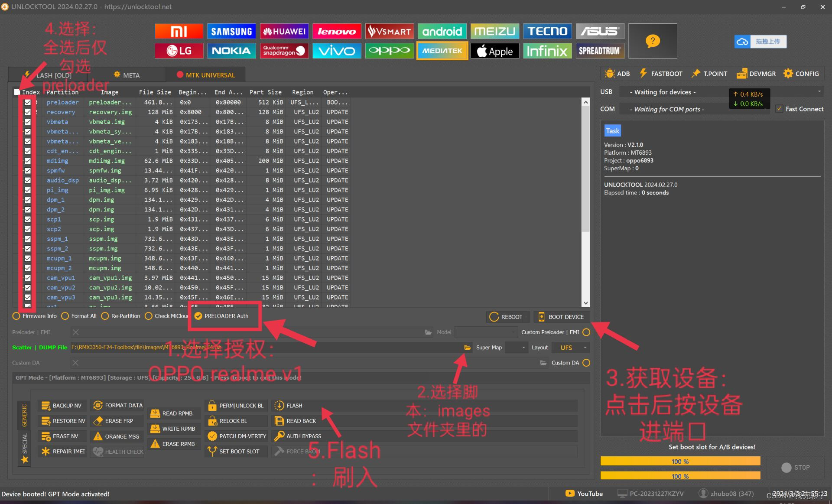Click the MediaTek brand icon
Image resolution: width=832 pixels, height=504 pixels.
click(x=442, y=51)
